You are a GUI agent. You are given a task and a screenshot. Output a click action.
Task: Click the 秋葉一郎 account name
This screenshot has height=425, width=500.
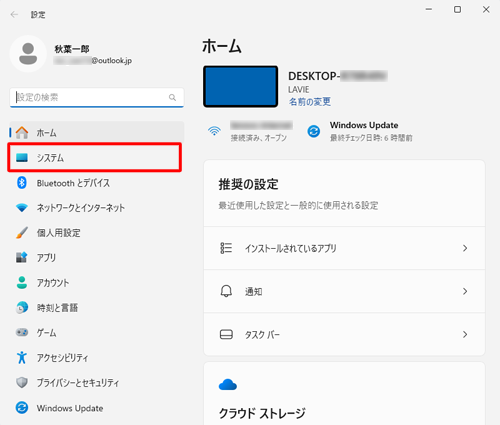pos(72,49)
